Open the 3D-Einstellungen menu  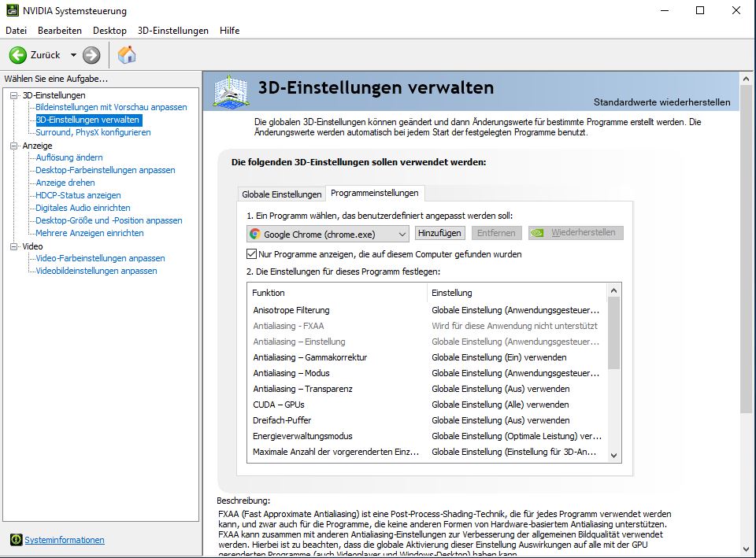click(173, 31)
